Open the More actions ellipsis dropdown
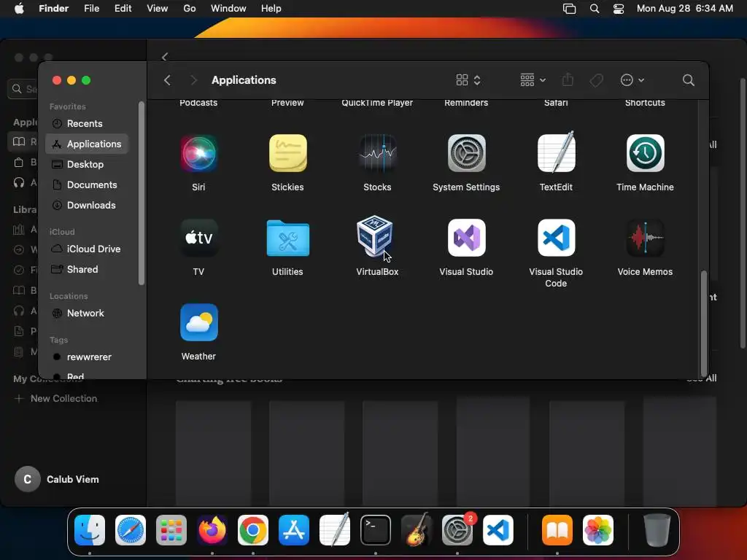 pyautogui.click(x=632, y=80)
